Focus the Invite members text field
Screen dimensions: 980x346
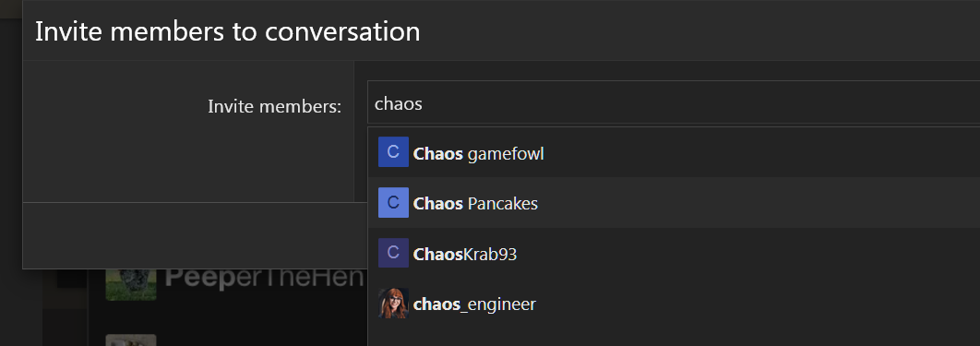pos(674,102)
